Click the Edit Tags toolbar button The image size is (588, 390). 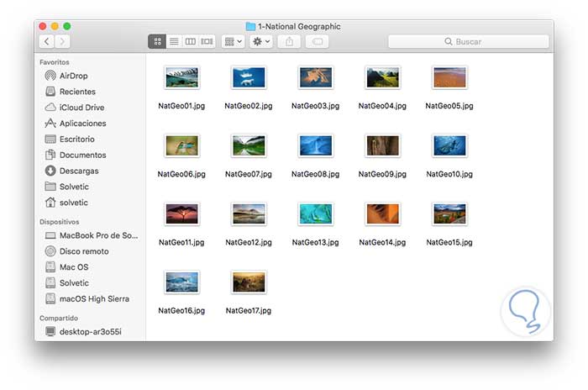click(x=318, y=41)
